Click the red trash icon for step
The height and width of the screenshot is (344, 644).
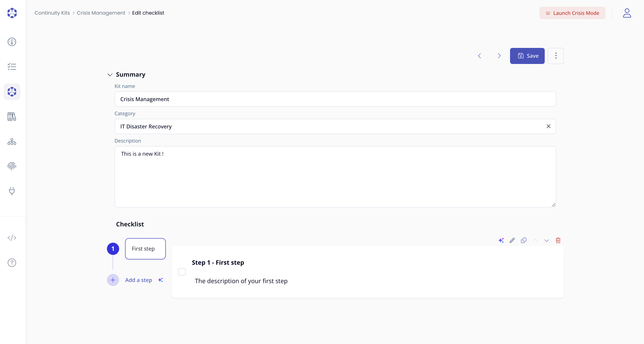[558, 240]
